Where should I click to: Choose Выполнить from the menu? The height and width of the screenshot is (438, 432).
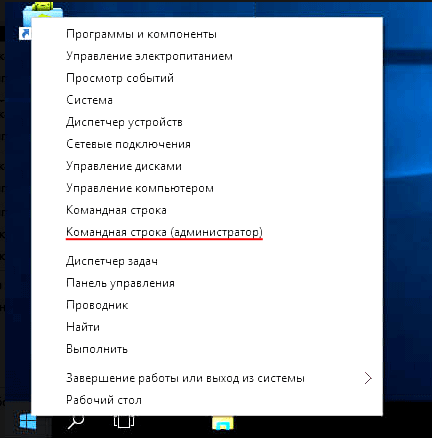97,349
